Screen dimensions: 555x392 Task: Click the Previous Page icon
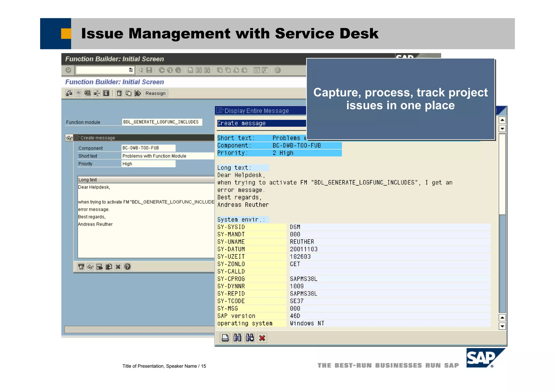point(228,70)
